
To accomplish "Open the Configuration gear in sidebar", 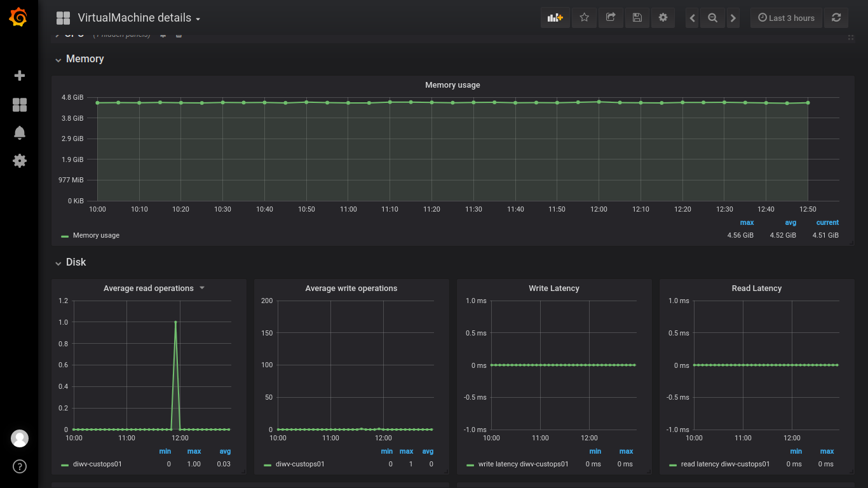I will coord(20,161).
